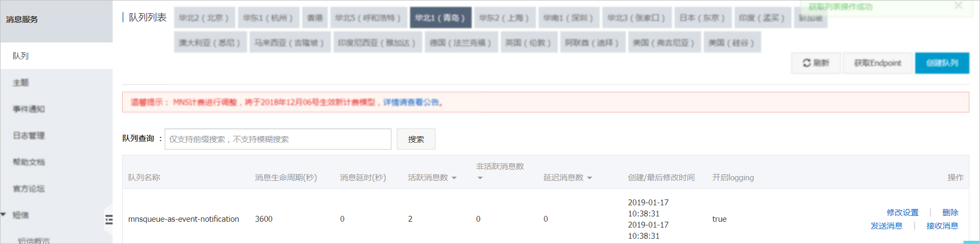The width and height of the screenshot is (980, 244).
Task: Click the true logging value
Action: tap(719, 219)
